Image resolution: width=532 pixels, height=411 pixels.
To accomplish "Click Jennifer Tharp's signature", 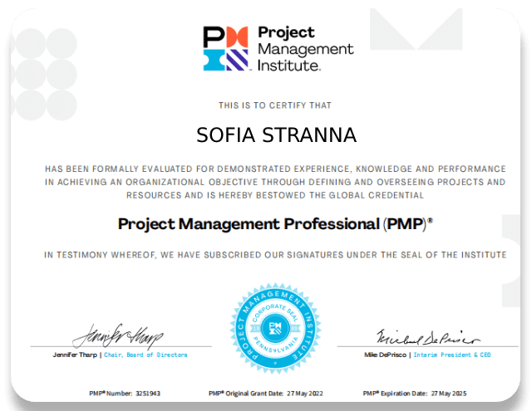I will click(118, 335).
